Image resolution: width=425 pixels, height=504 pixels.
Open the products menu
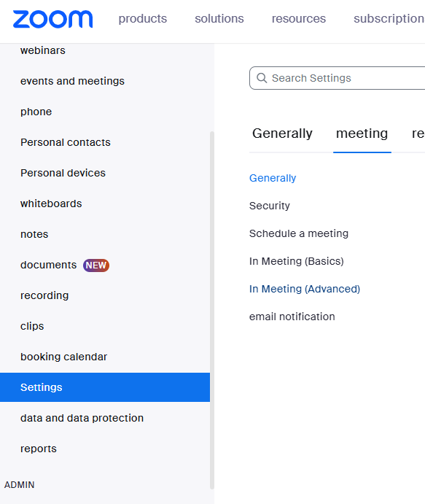(x=143, y=19)
